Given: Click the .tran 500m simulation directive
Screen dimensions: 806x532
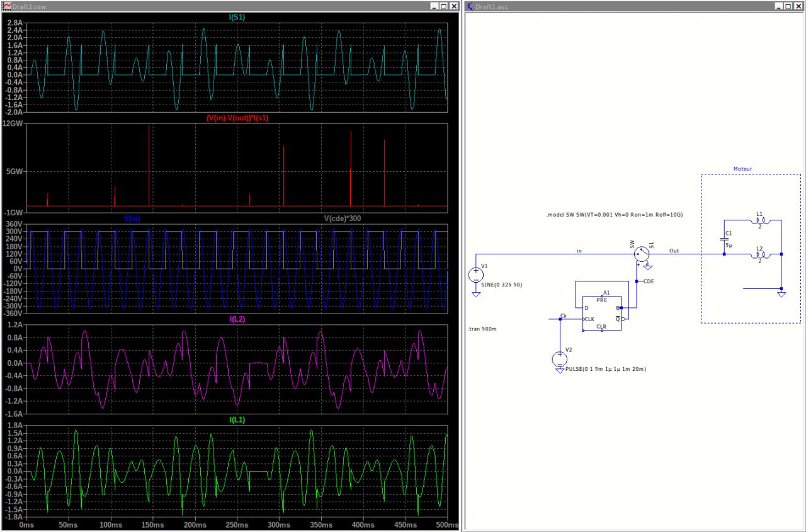Looking at the screenshot, I should coord(483,329).
